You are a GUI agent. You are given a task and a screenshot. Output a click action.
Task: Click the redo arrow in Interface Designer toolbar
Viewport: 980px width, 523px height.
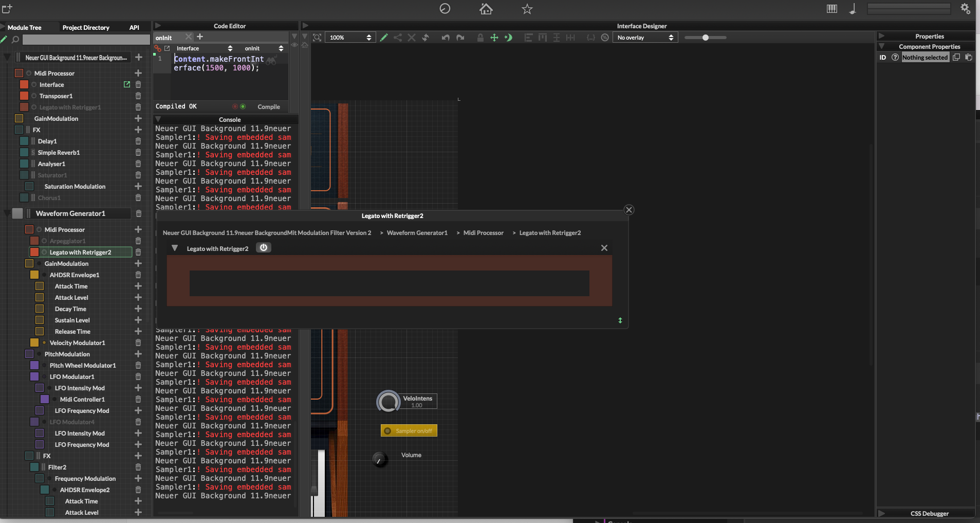pyautogui.click(x=460, y=38)
